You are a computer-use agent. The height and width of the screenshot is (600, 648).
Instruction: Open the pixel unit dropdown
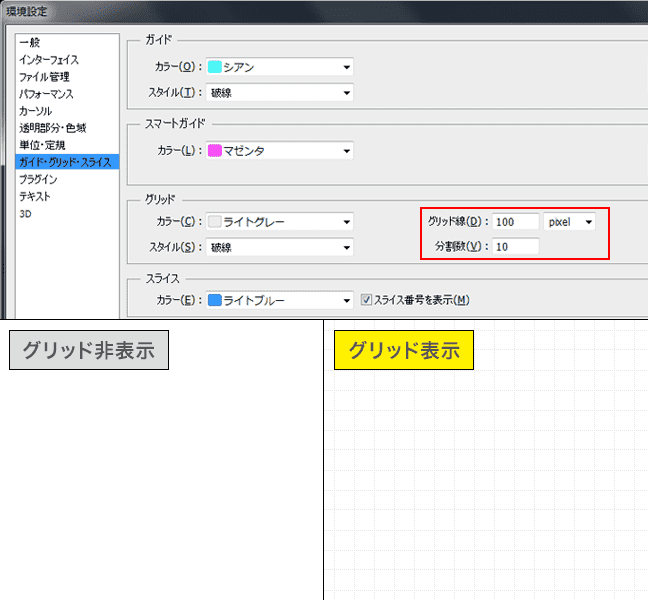[570, 221]
